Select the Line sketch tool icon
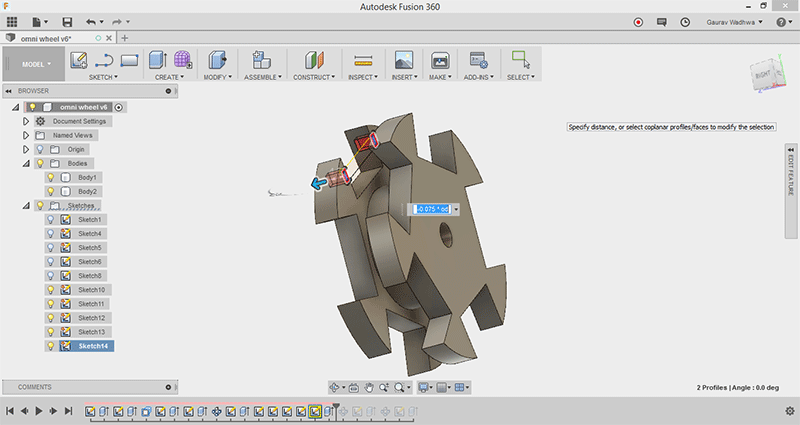 [x=104, y=61]
